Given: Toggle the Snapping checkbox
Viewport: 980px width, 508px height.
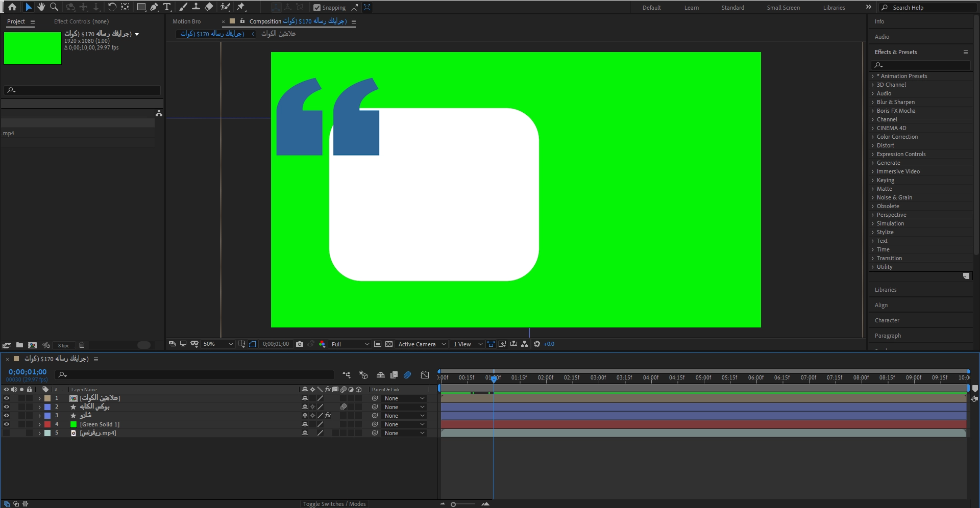Looking at the screenshot, I should coord(317,8).
